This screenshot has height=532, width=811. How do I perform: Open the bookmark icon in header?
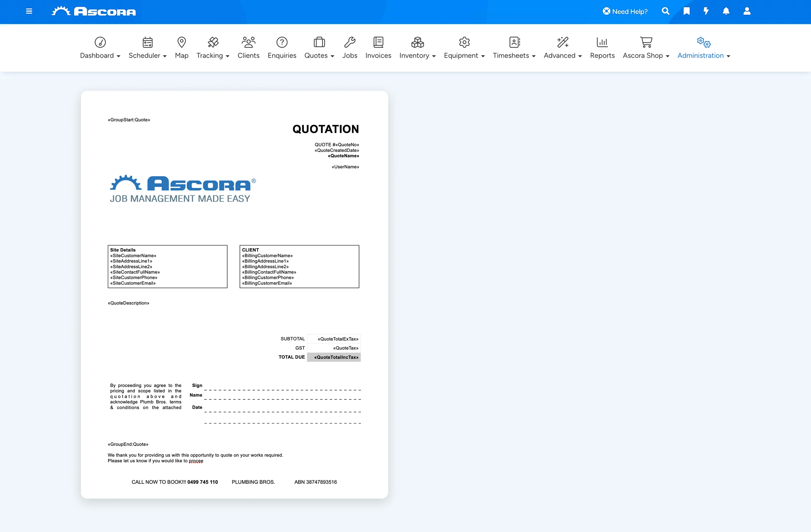coord(687,11)
